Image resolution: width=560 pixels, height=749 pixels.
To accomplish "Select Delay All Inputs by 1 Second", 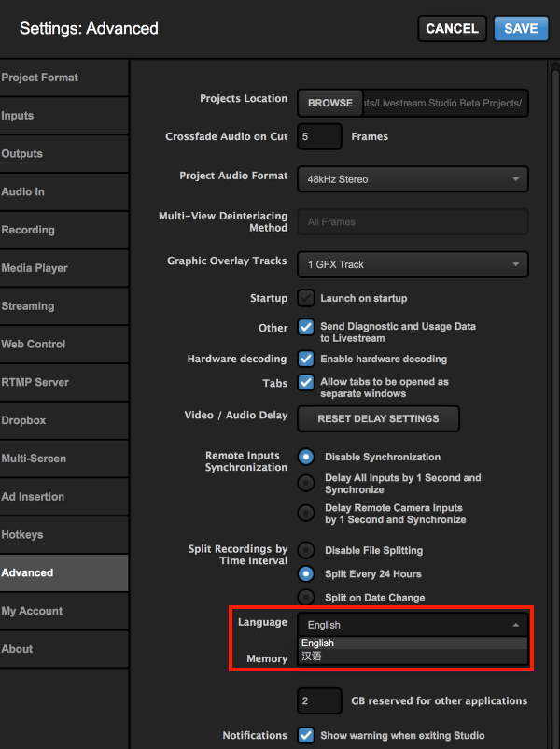I will (x=305, y=483).
